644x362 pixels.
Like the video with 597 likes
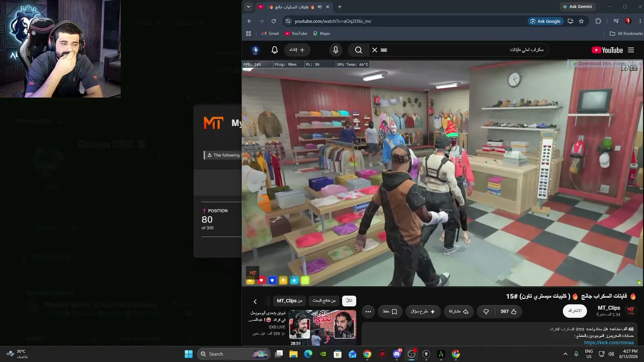[509, 312]
